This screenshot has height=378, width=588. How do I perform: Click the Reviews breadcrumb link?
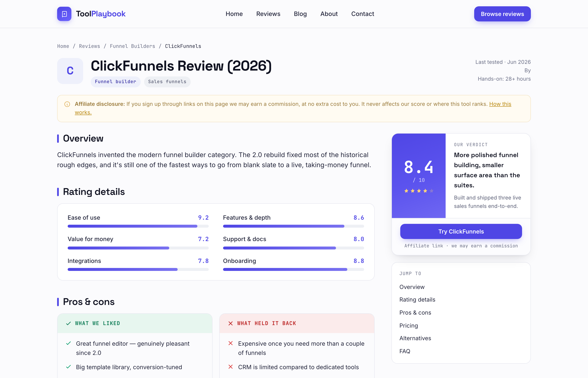90,46
